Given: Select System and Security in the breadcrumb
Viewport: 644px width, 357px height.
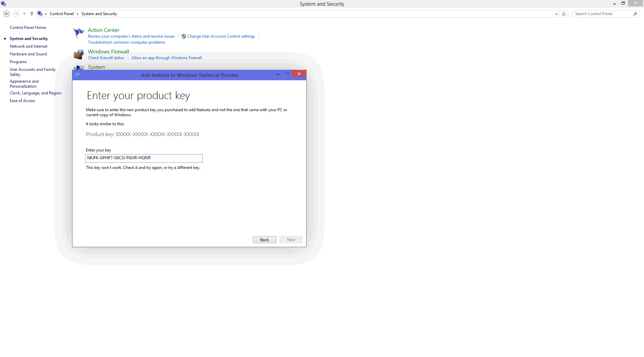Looking at the screenshot, I should coord(99,14).
